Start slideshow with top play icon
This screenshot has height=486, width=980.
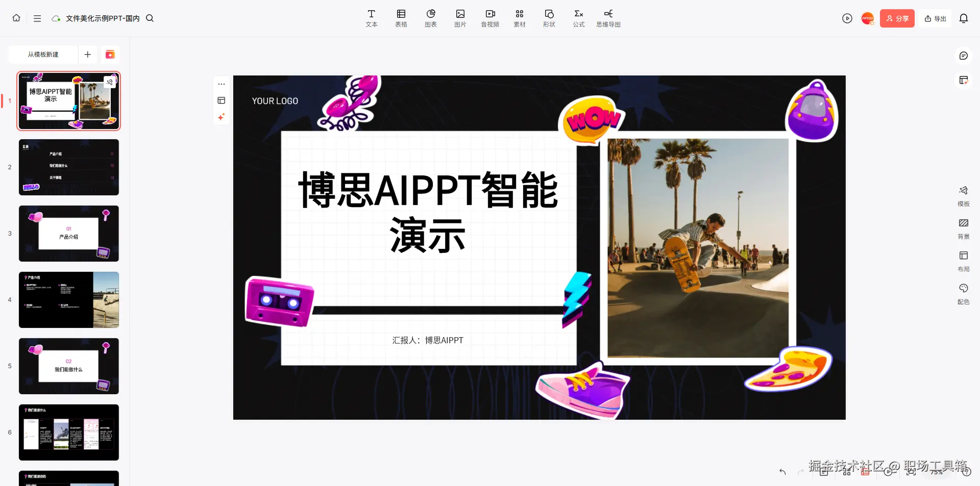[847, 18]
